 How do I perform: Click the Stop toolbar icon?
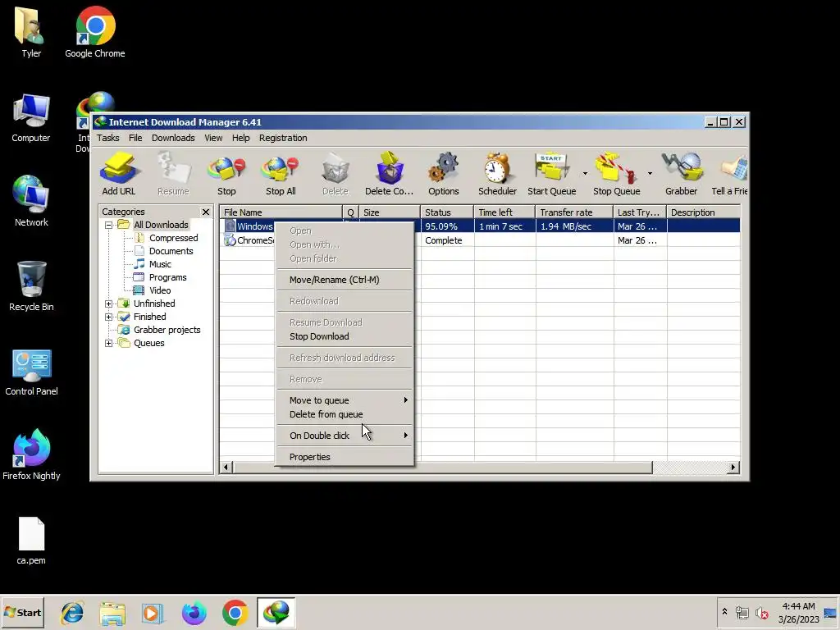[x=226, y=174]
